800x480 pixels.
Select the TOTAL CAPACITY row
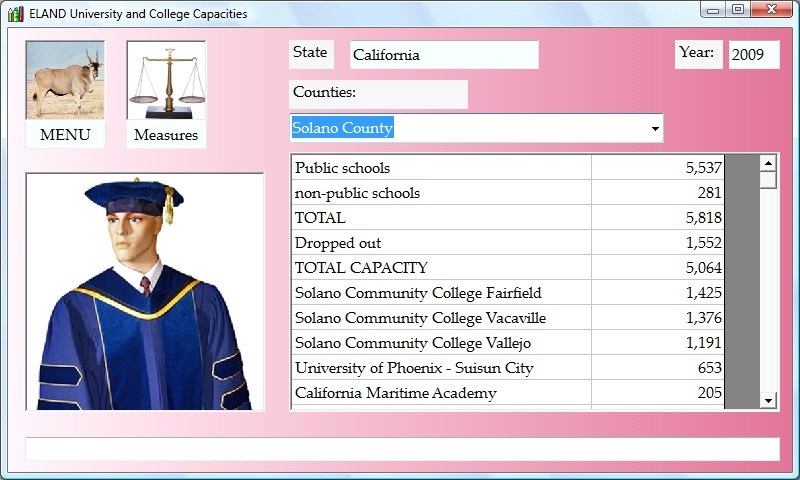point(440,268)
